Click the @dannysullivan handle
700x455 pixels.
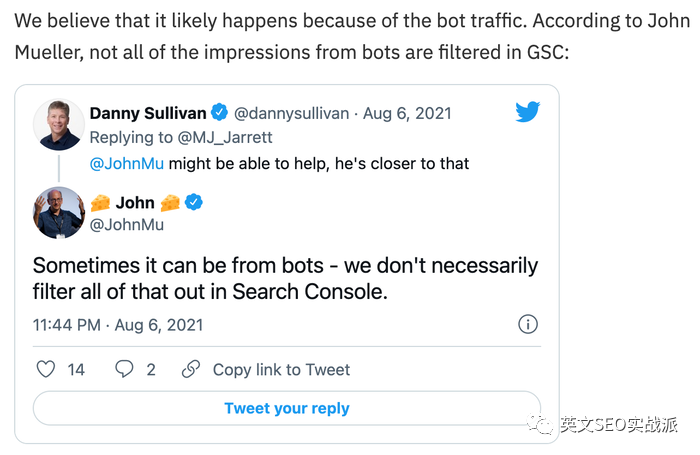click(292, 113)
